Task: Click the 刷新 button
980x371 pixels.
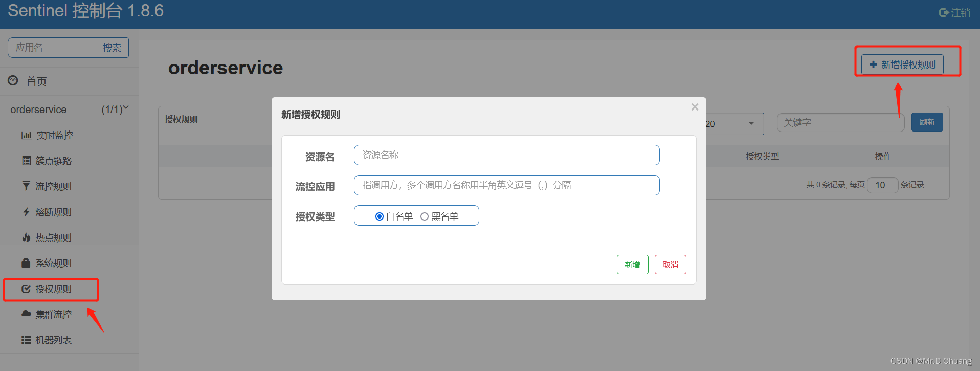Action: click(927, 122)
